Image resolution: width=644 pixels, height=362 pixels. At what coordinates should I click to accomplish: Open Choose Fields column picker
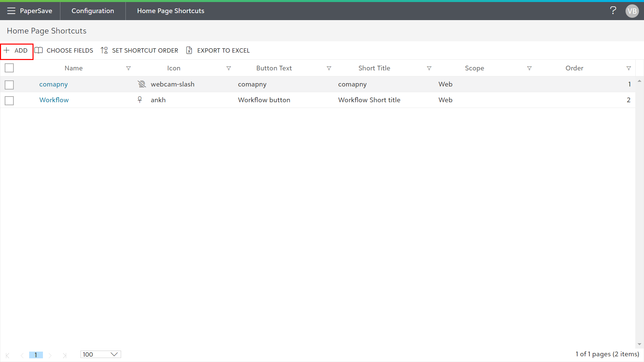click(x=64, y=51)
